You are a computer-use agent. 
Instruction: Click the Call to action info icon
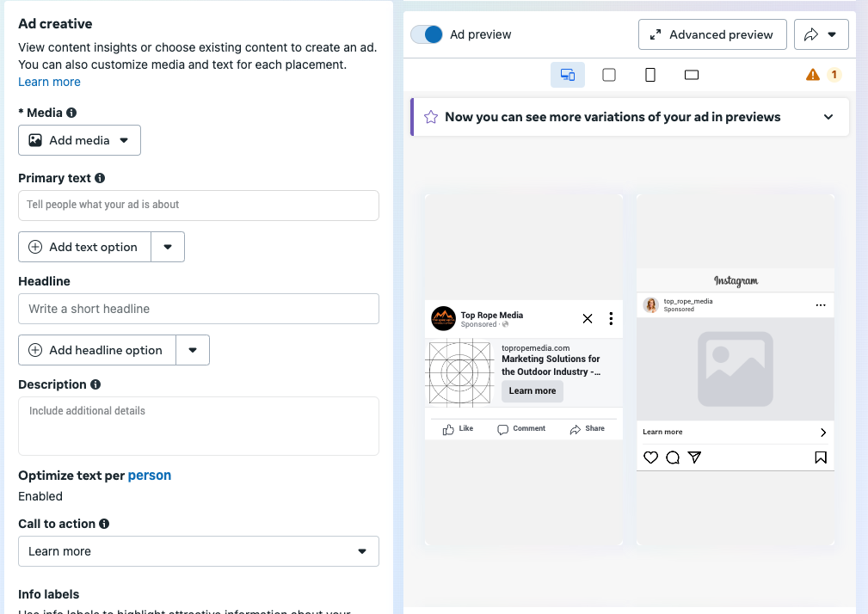pyautogui.click(x=104, y=524)
